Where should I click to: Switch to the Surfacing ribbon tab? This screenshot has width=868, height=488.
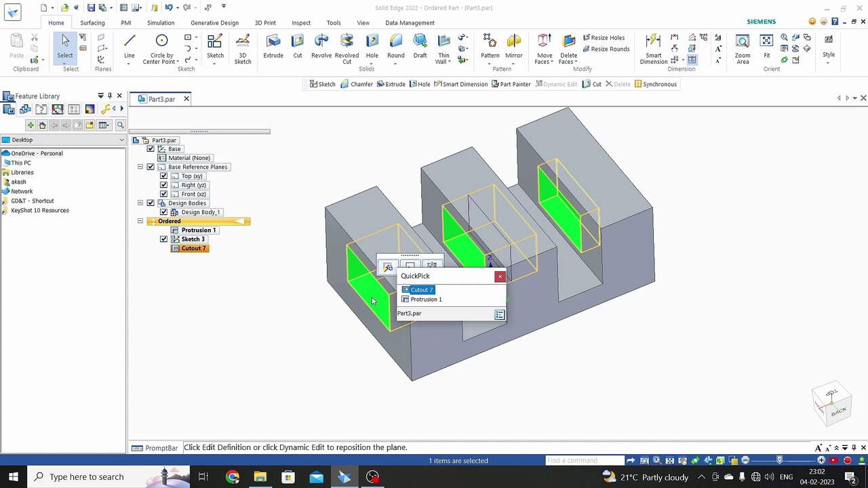click(x=92, y=22)
